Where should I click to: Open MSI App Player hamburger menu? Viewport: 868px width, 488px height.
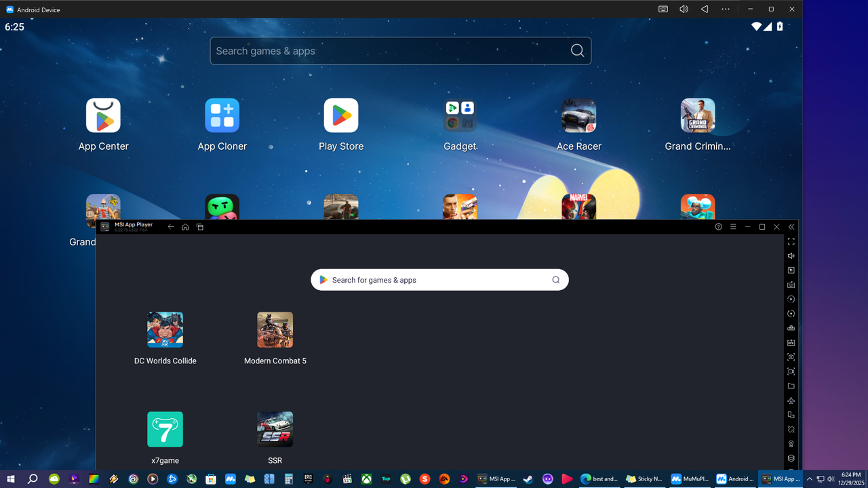tap(733, 227)
